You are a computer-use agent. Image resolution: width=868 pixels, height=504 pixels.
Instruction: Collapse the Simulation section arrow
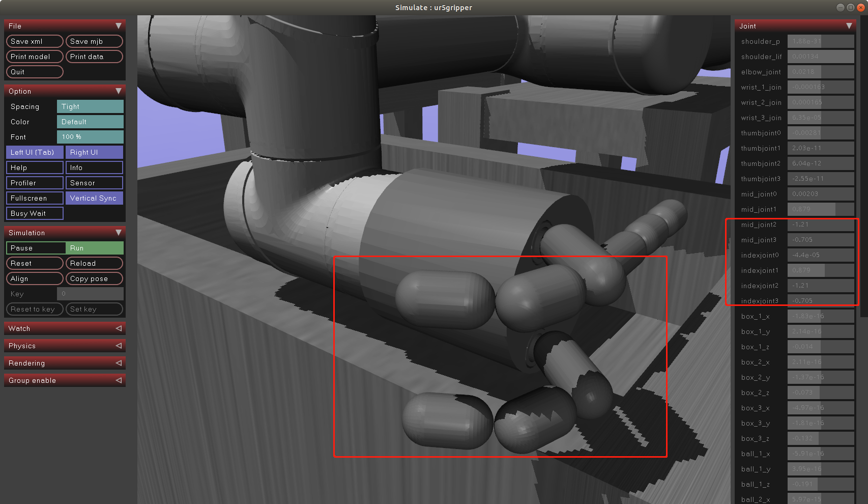coord(119,233)
